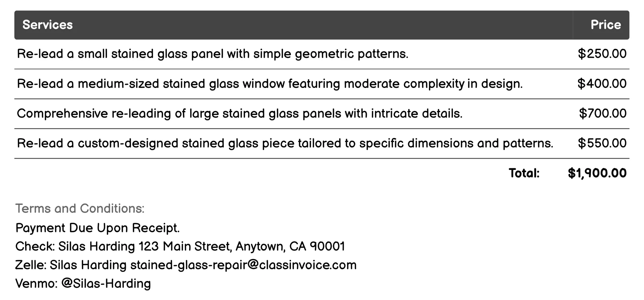Image resolution: width=644 pixels, height=300 pixels.
Task: Click the Services column header
Action: point(48,25)
